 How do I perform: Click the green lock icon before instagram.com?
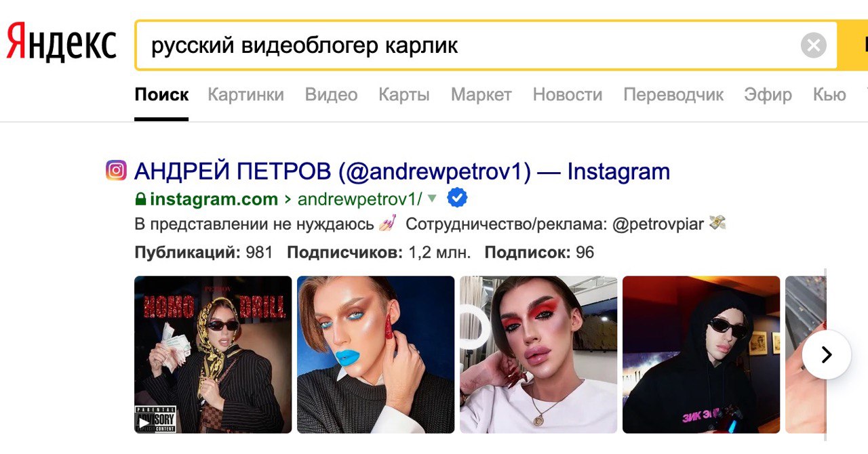coord(140,199)
